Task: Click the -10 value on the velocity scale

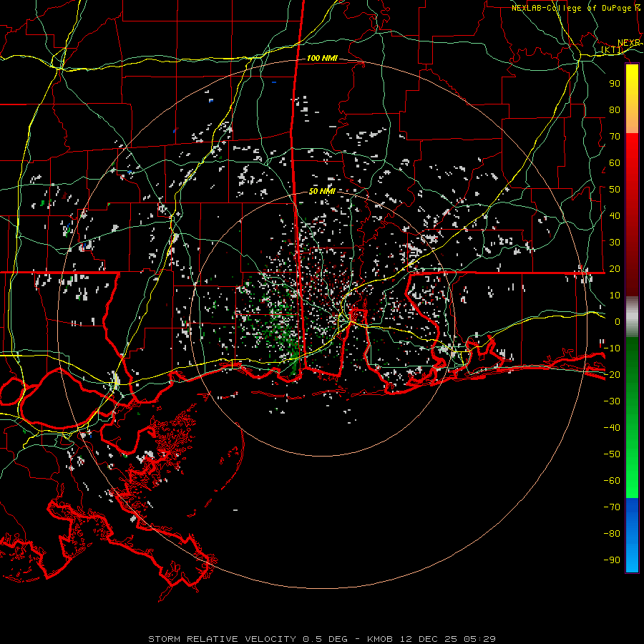Action: point(612,348)
